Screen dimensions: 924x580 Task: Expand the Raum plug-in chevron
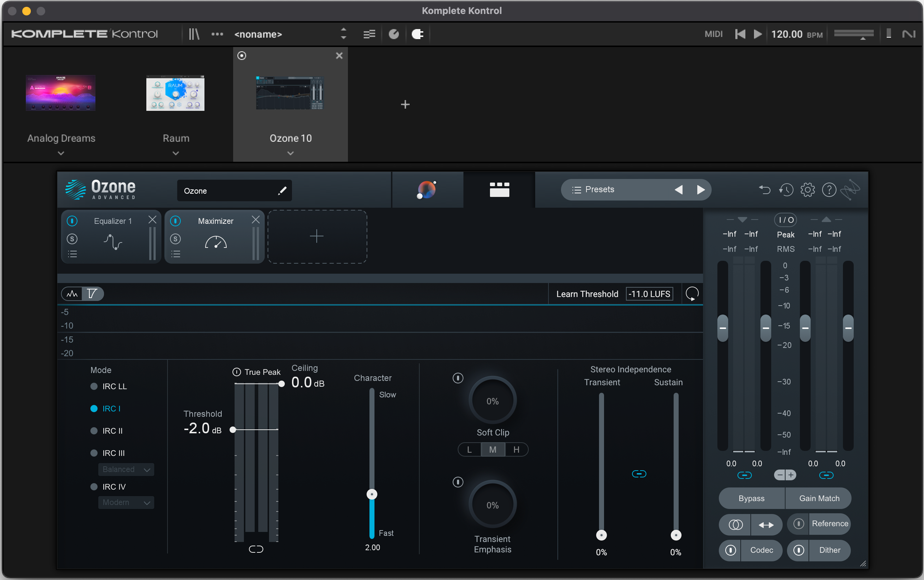(176, 154)
